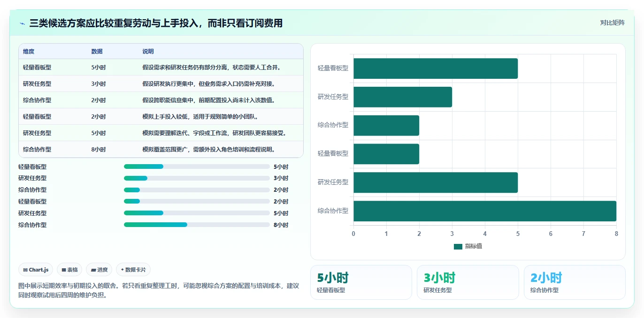Click the x-axis tick label 8
The image size is (644, 318).
coord(616,234)
